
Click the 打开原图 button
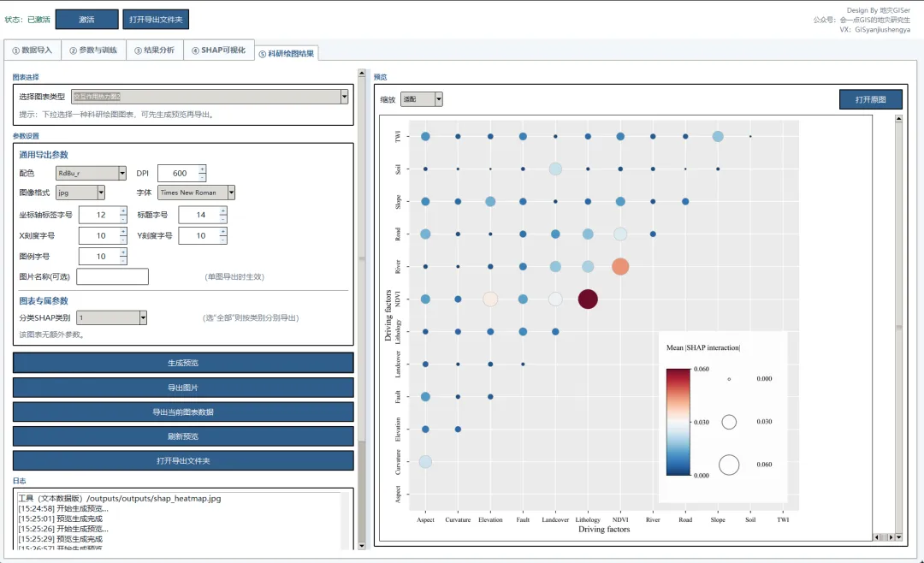870,99
